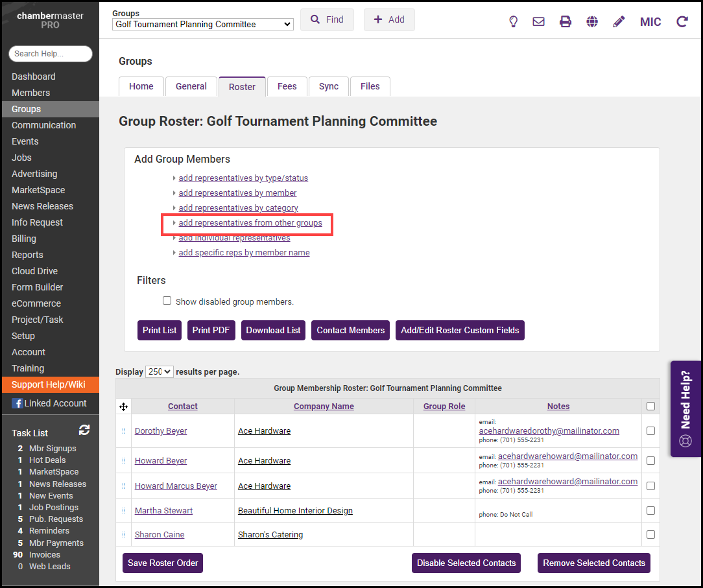Image resolution: width=703 pixels, height=588 pixels.
Task: Click the Search Help input field
Action: point(51,54)
